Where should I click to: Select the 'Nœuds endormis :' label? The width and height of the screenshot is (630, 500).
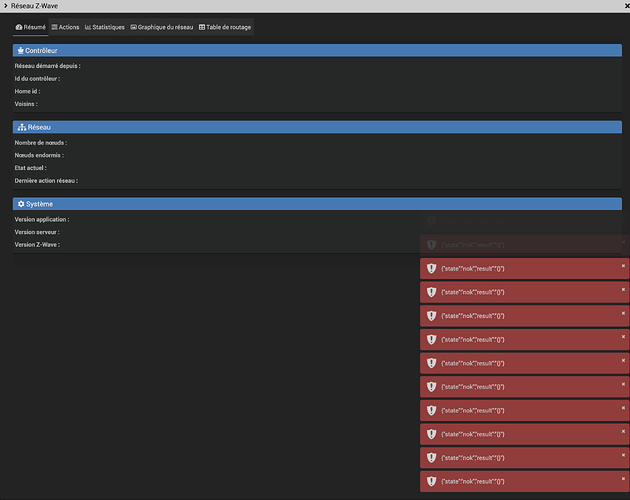(x=39, y=155)
